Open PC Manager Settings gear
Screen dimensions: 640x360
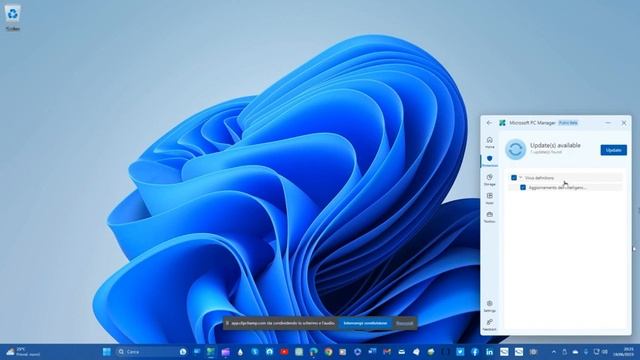pyautogui.click(x=489, y=306)
